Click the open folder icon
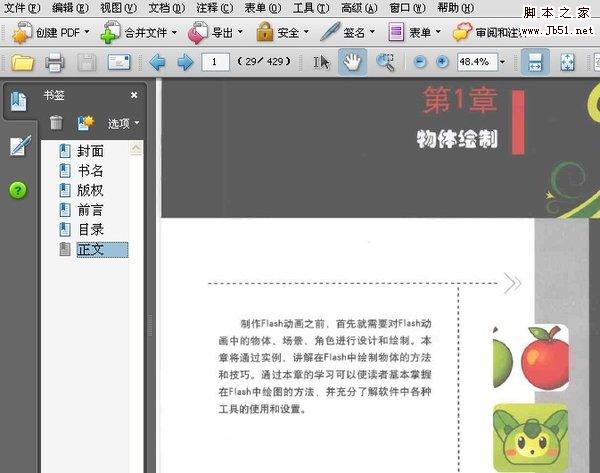The height and width of the screenshot is (473, 600). point(22,62)
